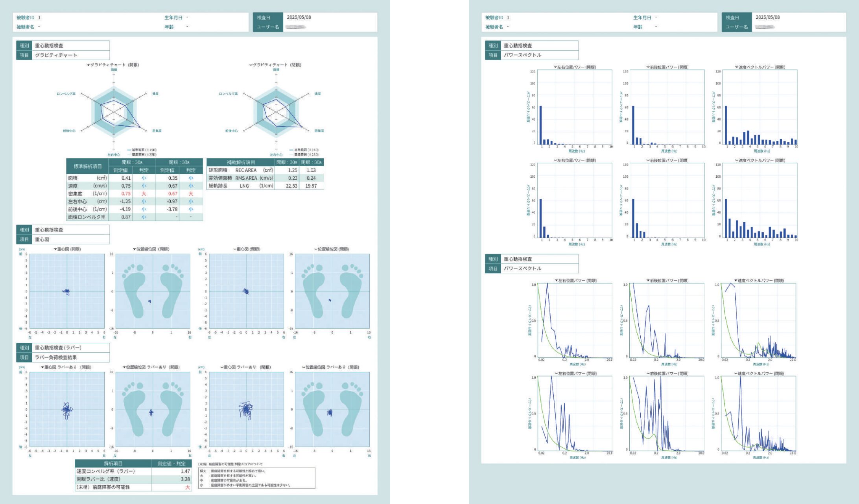Click the 標準解析項目 table header
Image resolution: width=859 pixels, height=504 pixels.
(x=88, y=166)
